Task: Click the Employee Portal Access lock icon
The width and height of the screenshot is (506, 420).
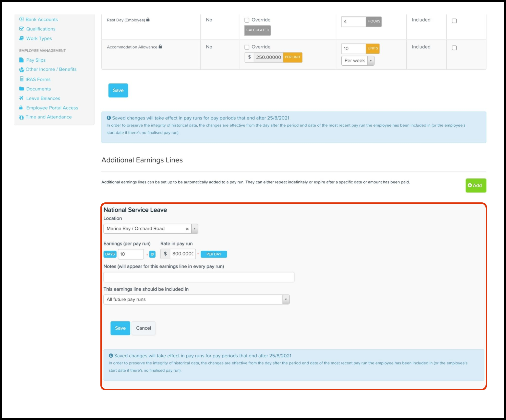Action: pos(21,108)
